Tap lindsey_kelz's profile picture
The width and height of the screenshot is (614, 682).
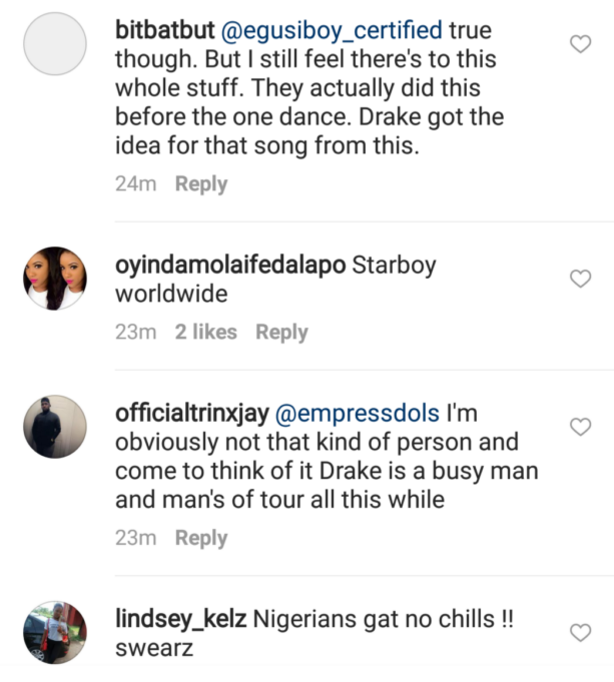[55, 632]
